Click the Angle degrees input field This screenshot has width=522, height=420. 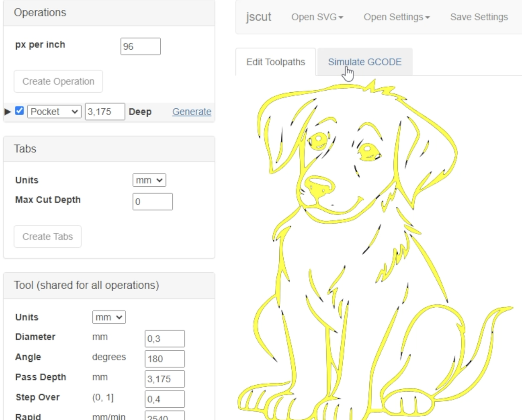(165, 359)
